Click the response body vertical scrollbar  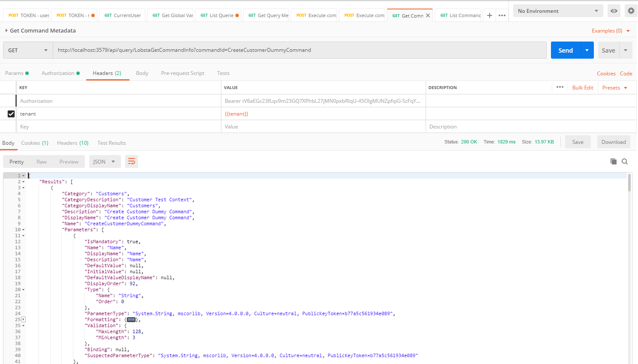coord(629,182)
